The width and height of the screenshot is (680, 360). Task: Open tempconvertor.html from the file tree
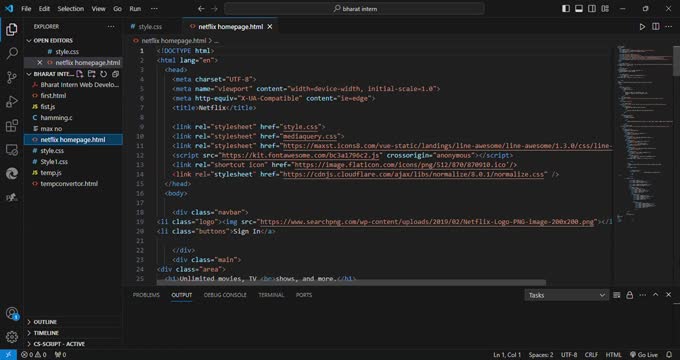tap(69, 183)
